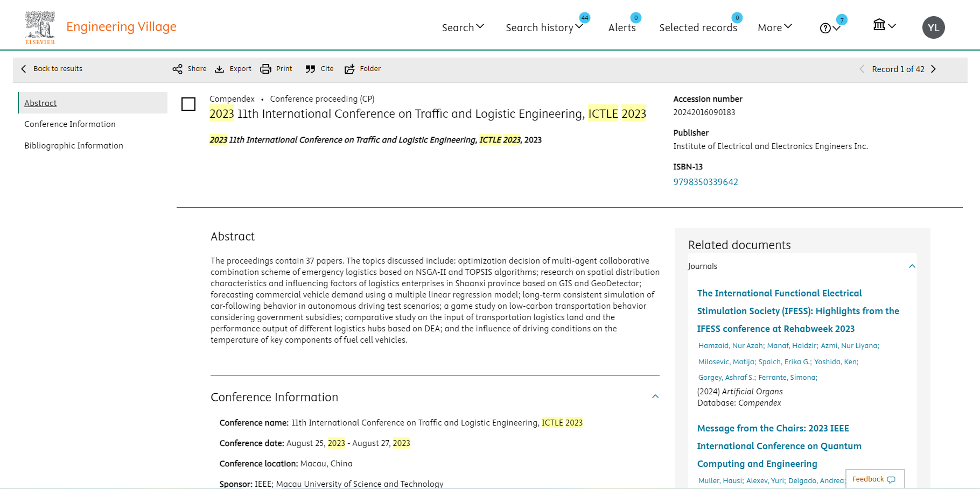Open the Search history menu
This screenshot has height=489, width=980.
tap(544, 27)
